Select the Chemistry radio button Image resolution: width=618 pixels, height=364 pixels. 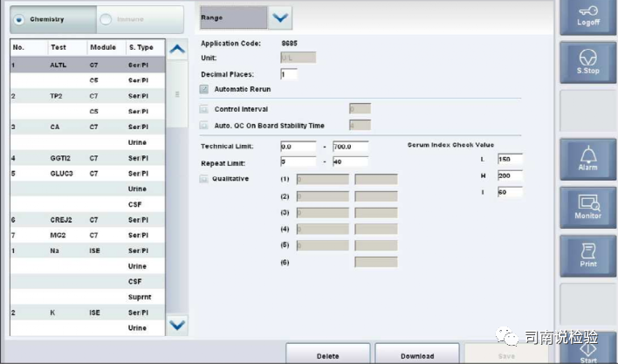coord(19,19)
